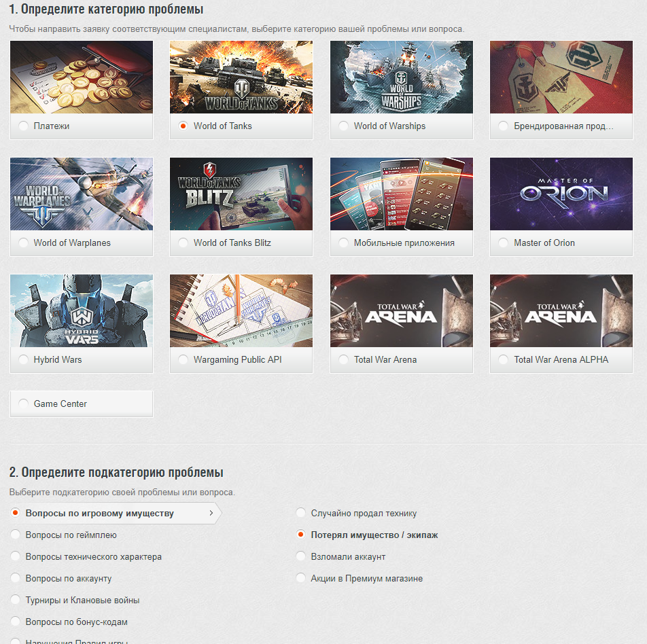Choose the Wargaming Public API radio

tap(183, 359)
